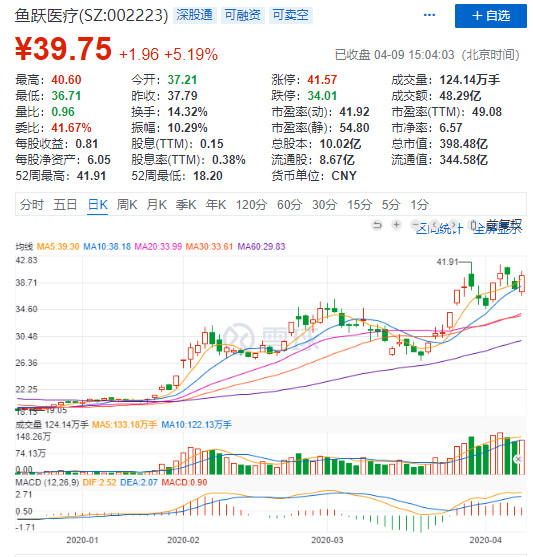533x557 pixels.
Task: Switch to the 5分 interval tab
Action: tap(391, 205)
